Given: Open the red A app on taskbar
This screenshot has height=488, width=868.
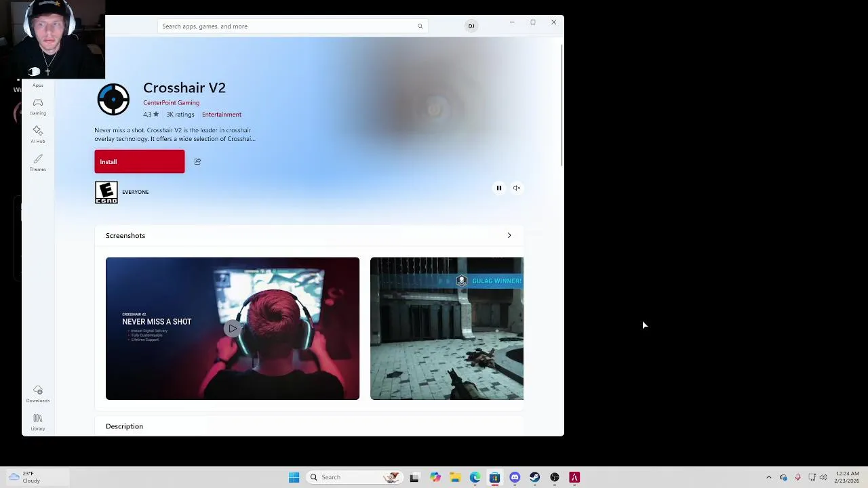Looking at the screenshot, I should (x=574, y=477).
